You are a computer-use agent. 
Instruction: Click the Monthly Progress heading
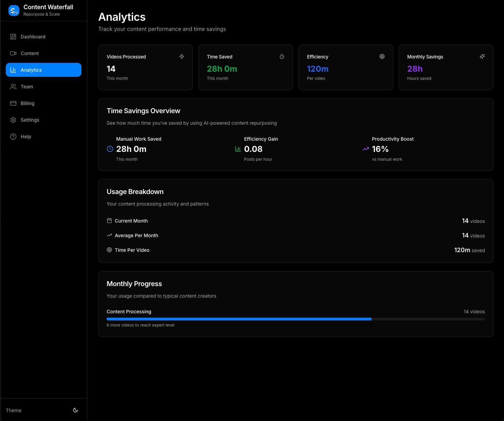pos(134,284)
